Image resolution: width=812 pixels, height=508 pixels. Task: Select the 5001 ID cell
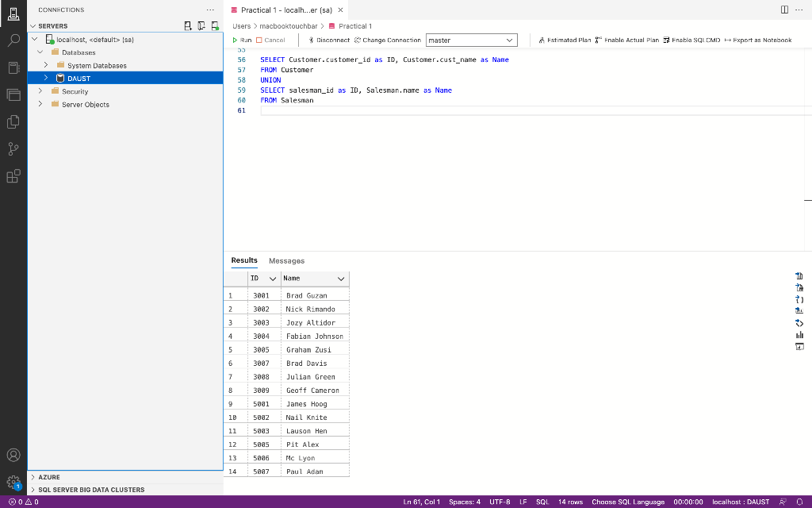(x=264, y=404)
